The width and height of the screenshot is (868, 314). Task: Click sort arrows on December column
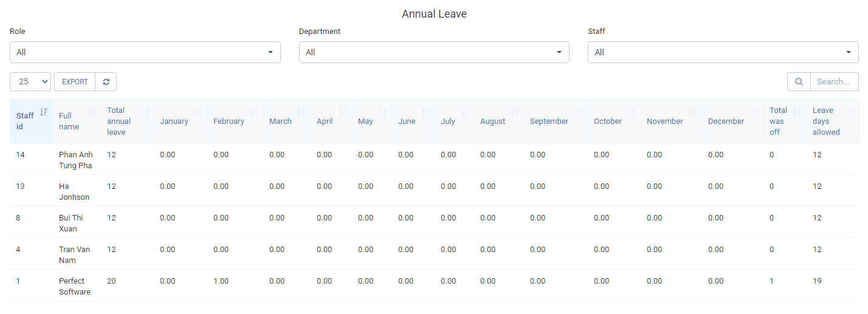[x=754, y=112]
